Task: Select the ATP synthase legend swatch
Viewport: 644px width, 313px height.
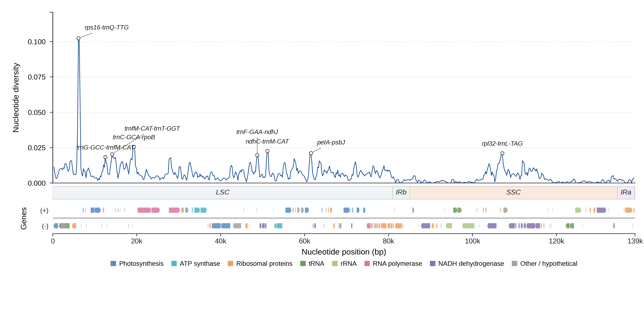Action: pyautogui.click(x=174, y=264)
